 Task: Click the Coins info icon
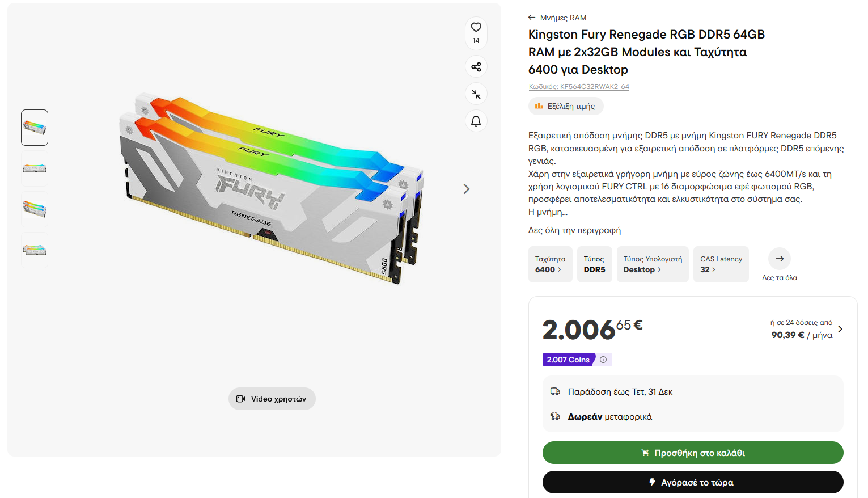(603, 360)
